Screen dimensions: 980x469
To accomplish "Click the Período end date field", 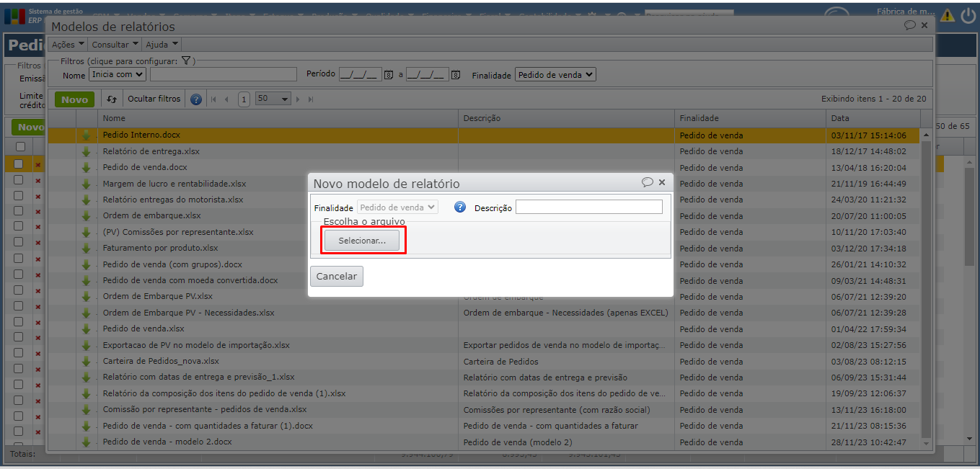I will pyautogui.click(x=428, y=74).
